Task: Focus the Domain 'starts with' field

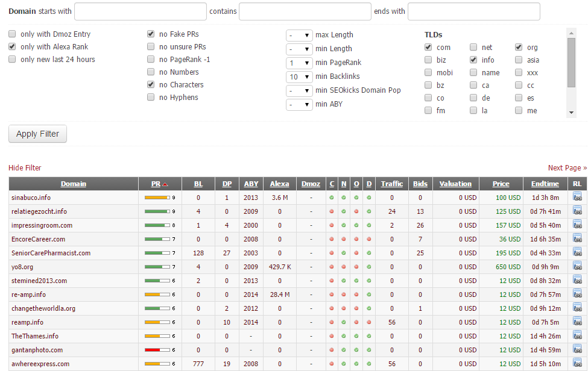Action: click(x=141, y=11)
